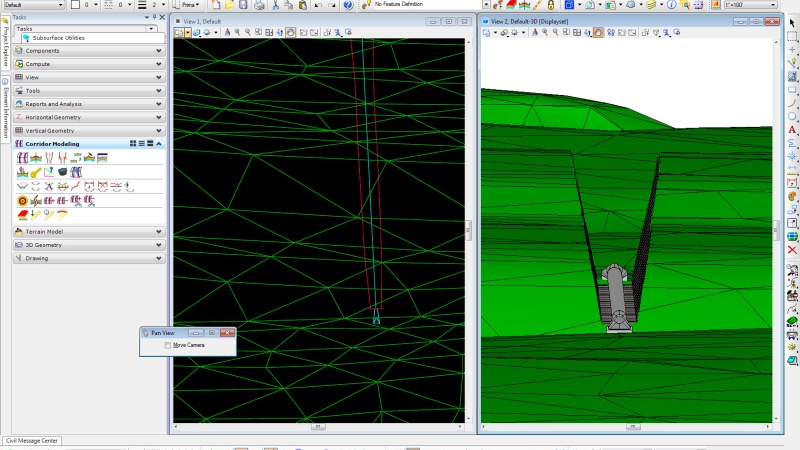Click the Place Text tool in right toolbar
This screenshot has height=450, width=800.
[792, 129]
